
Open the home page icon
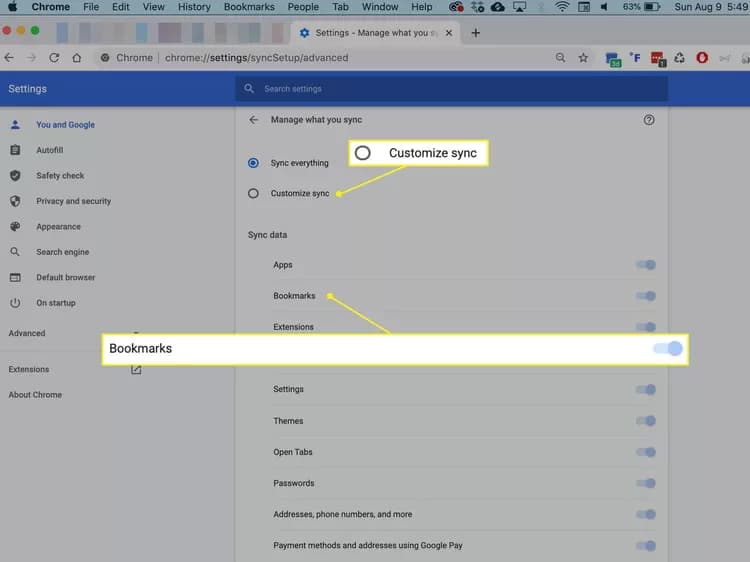pos(77,58)
